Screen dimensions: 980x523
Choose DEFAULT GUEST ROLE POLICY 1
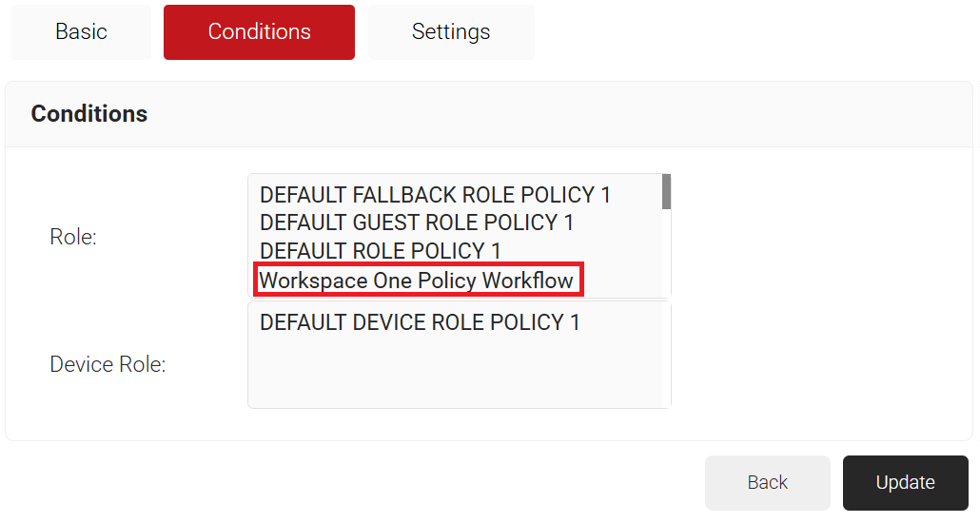(417, 223)
